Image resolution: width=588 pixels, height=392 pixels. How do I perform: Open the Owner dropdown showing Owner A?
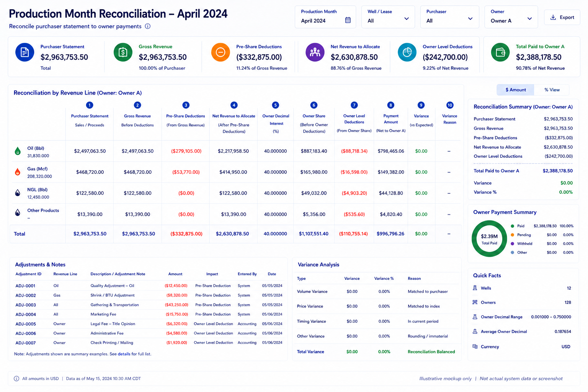point(511,17)
